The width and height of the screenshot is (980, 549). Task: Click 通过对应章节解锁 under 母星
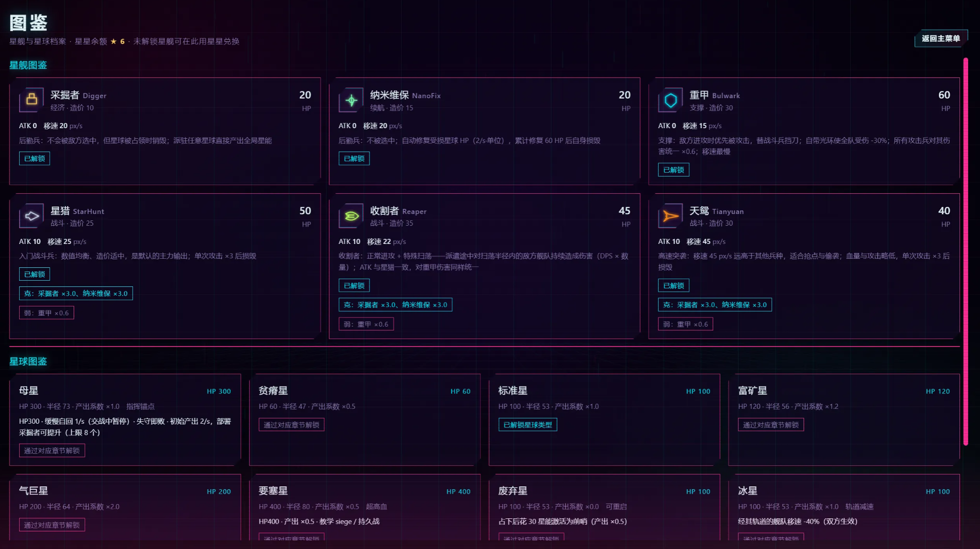52,450
